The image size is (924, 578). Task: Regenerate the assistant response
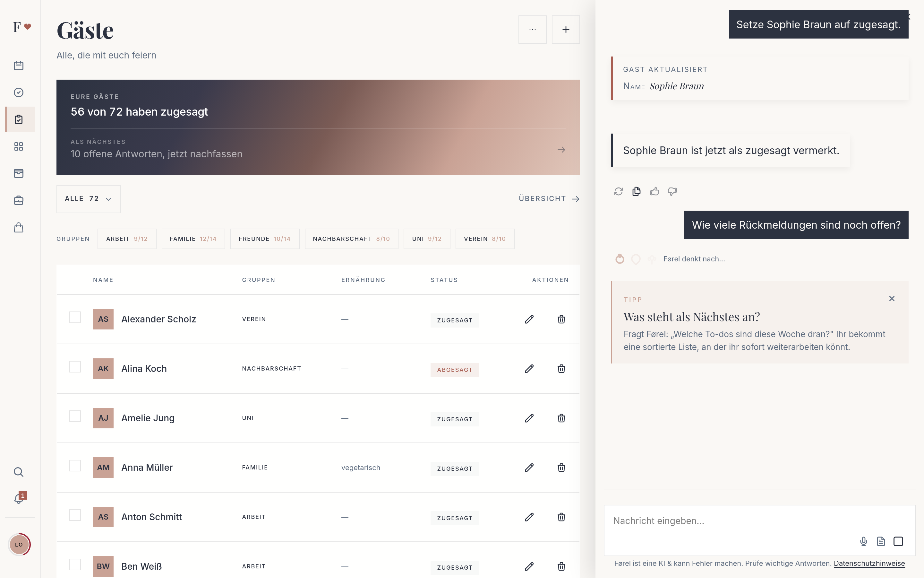tap(619, 191)
